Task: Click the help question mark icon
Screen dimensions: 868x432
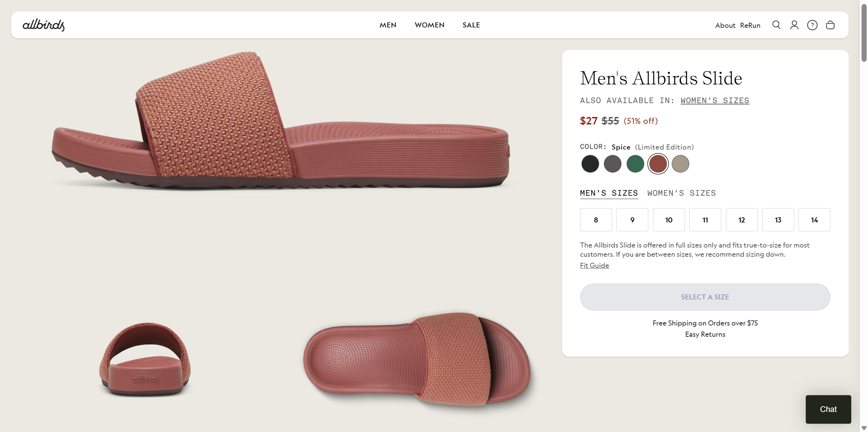Action: pos(812,25)
